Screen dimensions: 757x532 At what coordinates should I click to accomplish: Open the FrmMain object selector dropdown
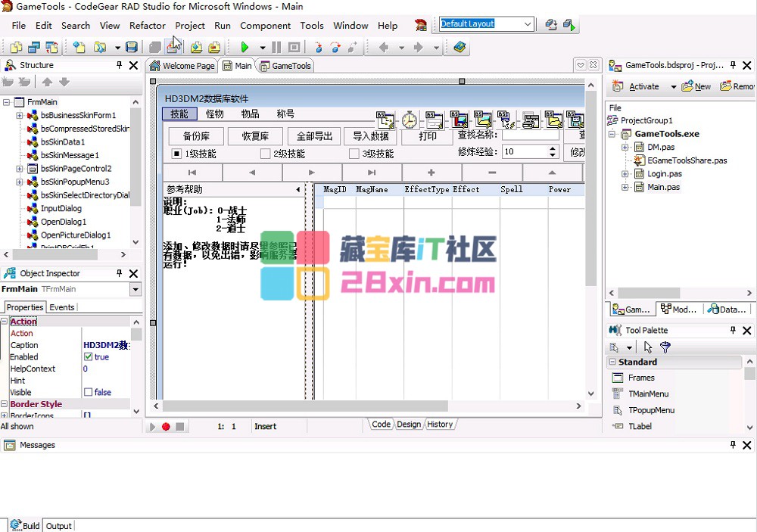[136, 289]
